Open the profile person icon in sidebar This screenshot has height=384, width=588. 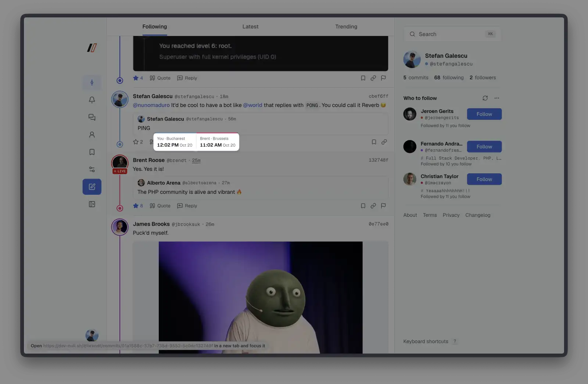coord(92,135)
